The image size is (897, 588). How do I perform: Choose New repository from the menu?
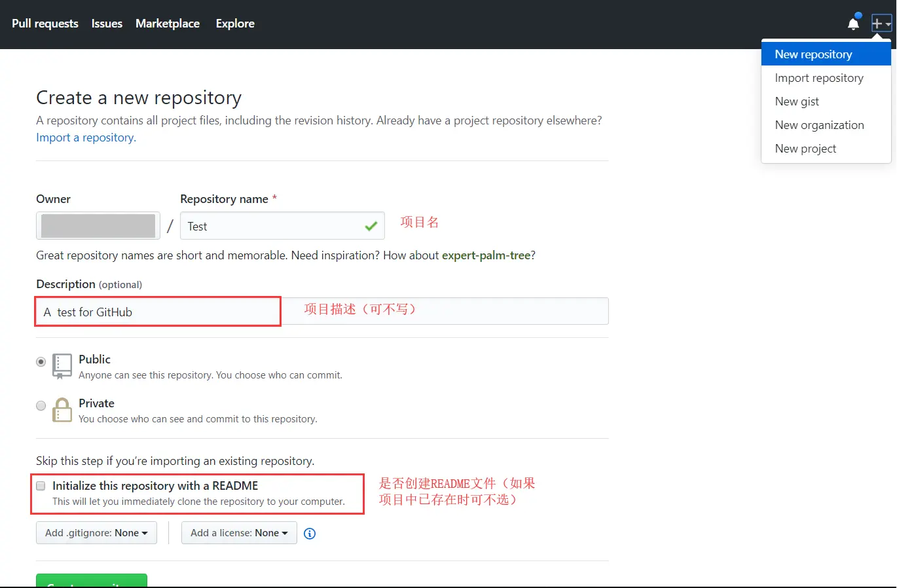(826, 54)
